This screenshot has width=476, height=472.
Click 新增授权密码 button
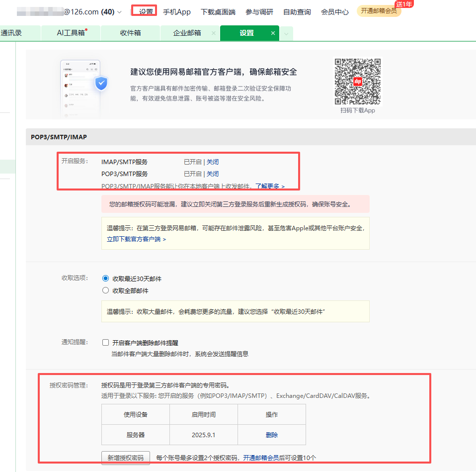[125, 458]
